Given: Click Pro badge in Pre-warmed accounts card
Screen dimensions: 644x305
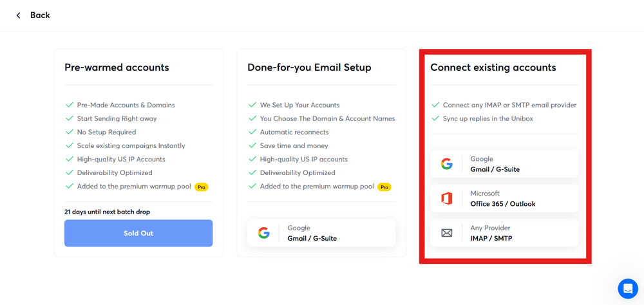Looking at the screenshot, I should (202, 187).
